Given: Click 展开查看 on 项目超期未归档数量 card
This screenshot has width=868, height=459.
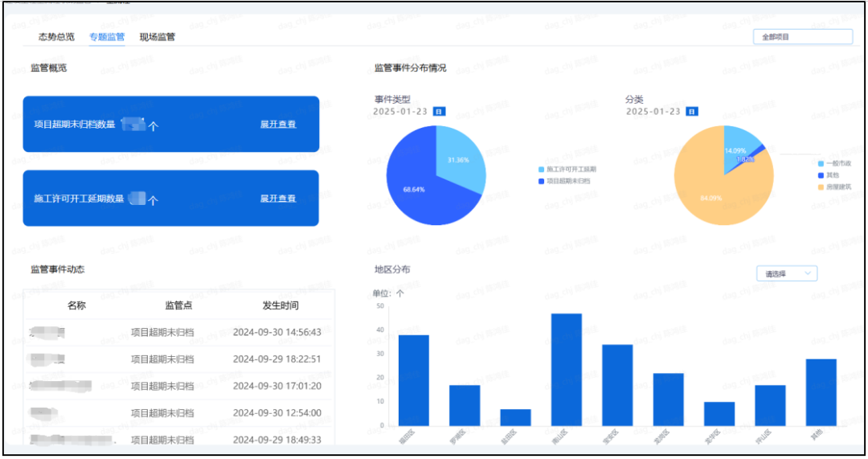Looking at the screenshot, I should 278,125.
